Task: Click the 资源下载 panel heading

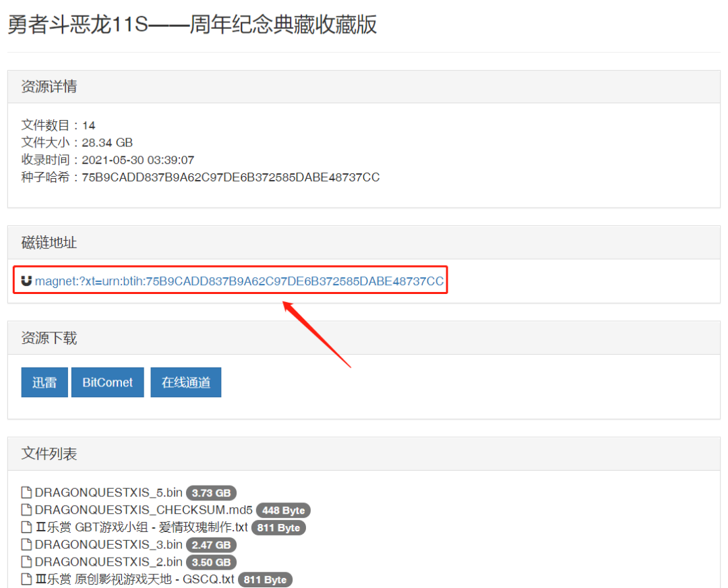Action: point(49,338)
